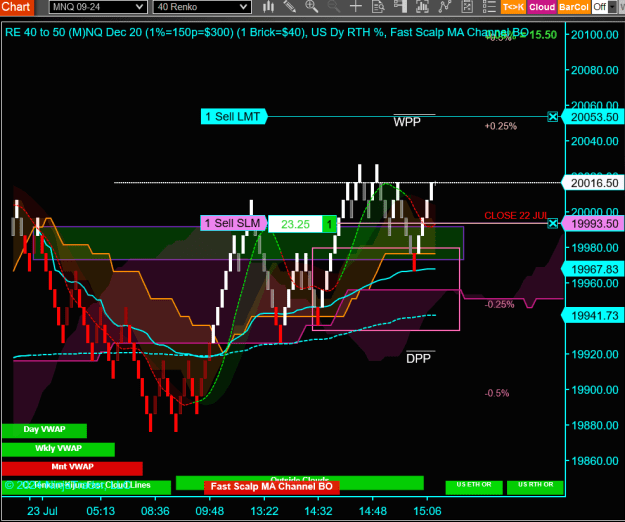
Task: Expand the Off dropdown arrow
Action: [612, 7]
